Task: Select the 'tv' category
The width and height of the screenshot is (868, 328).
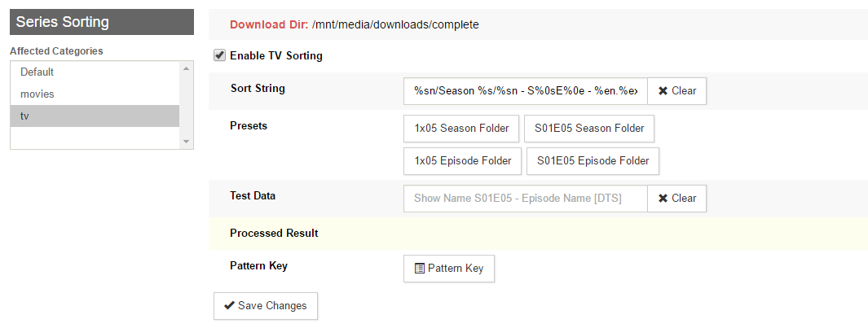Action: pyautogui.click(x=95, y=116)
